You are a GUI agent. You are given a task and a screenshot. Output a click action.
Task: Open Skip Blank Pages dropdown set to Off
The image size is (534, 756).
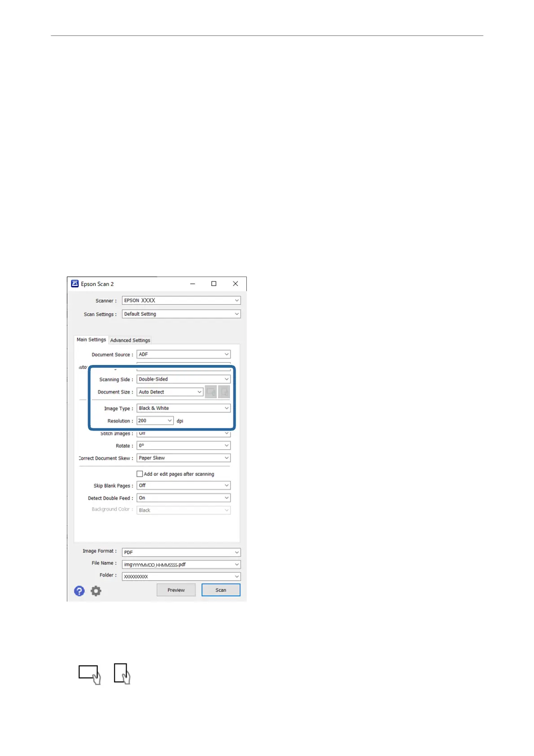[x=184, y=485]
